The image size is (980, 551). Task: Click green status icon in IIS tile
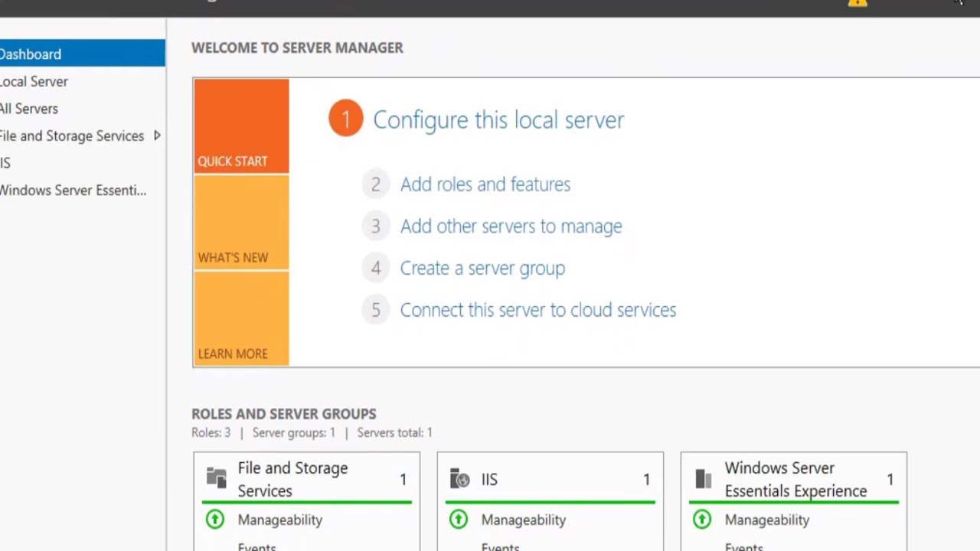point(459,520)
